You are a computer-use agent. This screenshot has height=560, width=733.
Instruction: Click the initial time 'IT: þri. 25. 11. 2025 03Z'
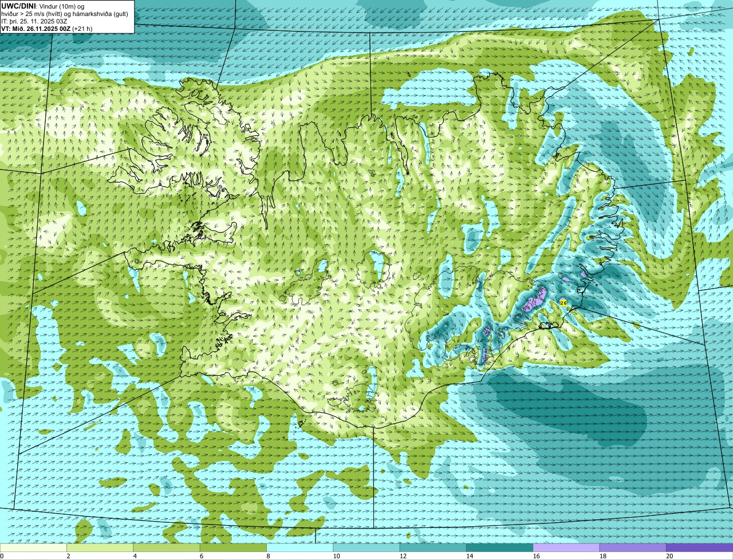coord(34,21)
